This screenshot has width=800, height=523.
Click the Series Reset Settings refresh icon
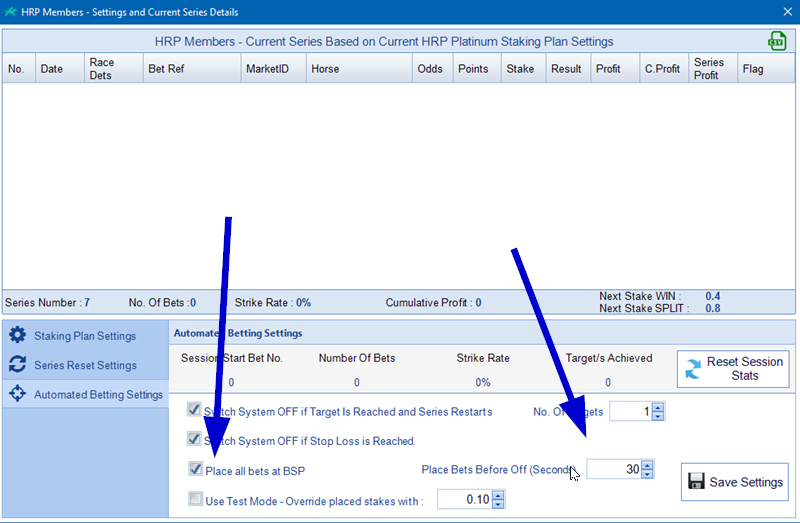coord(17,364)
